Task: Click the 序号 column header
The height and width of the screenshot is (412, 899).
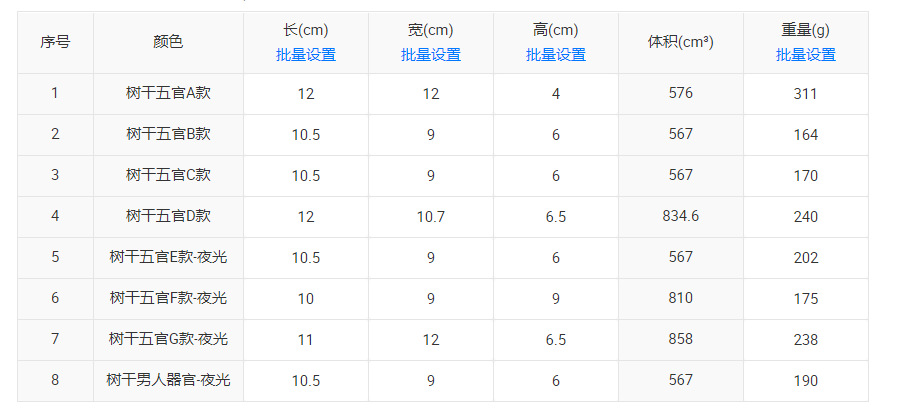Action: coord(55,42)
